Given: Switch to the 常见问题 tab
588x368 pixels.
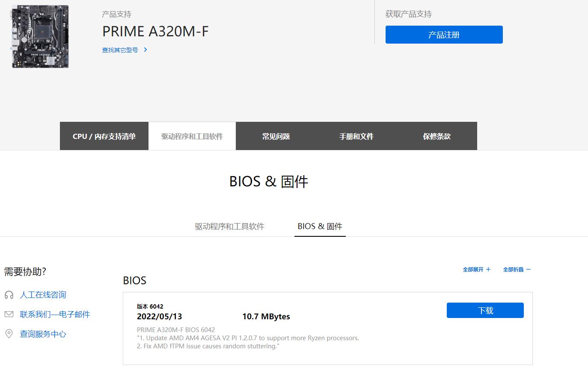Looking at the screenshot, I should 276,136.
